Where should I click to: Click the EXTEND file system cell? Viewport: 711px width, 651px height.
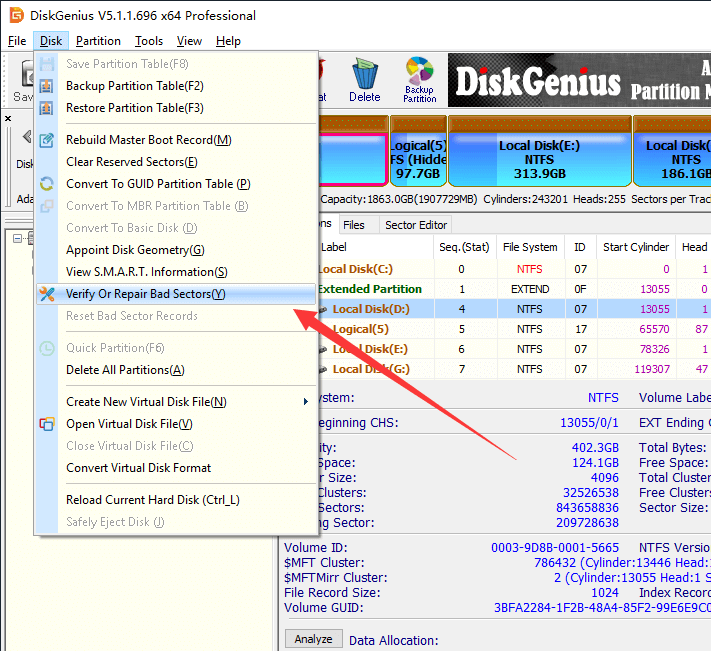pyautogui.click(x=530, y=289)
